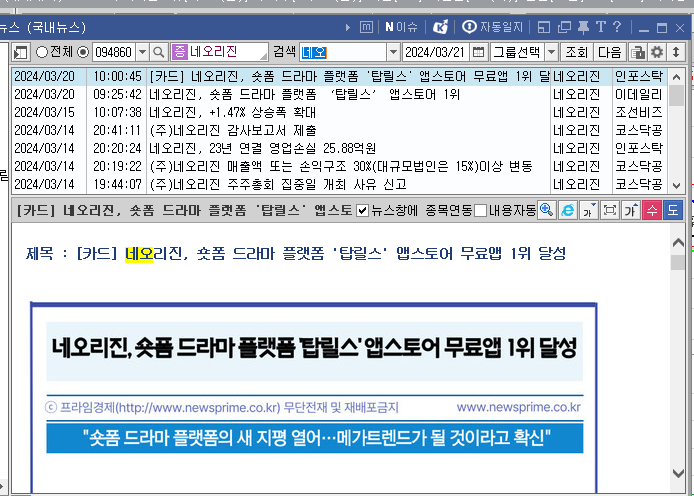
Task: Click source 조선비즈 in news list
Action: (x=638, y=112)
